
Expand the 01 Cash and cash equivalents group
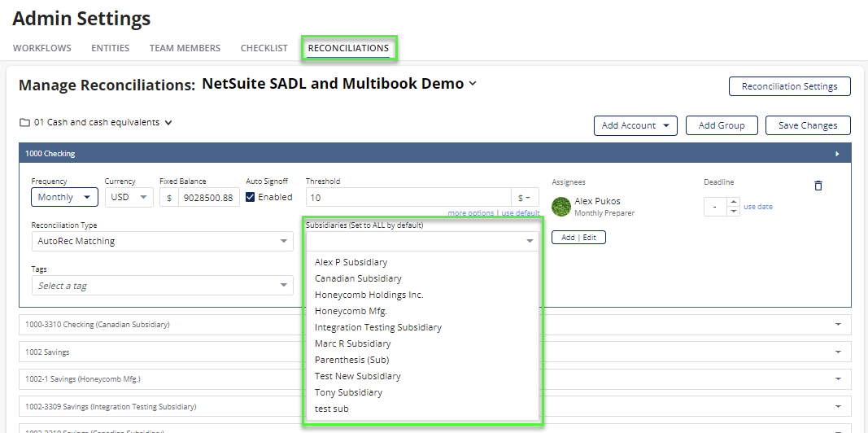point(168,122)
